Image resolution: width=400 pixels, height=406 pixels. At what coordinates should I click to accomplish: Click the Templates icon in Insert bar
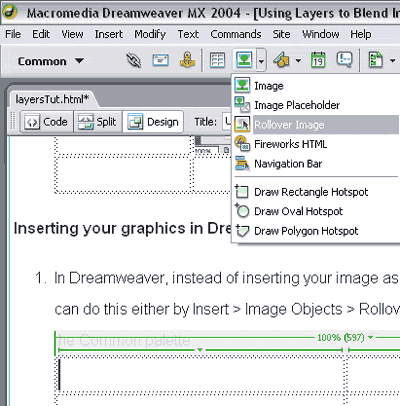[376, 60]
